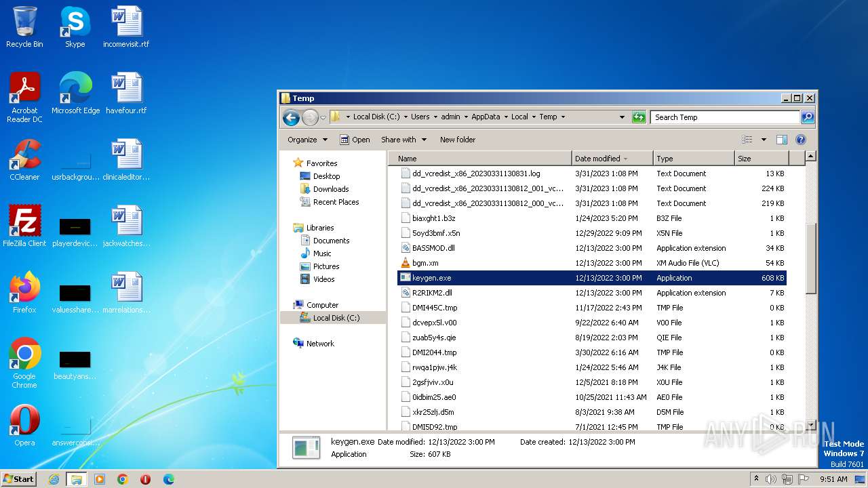Open Windows Media Player taskbar icon
The height and width of the screenshot is (488, 868).
(x=100, y=479)
